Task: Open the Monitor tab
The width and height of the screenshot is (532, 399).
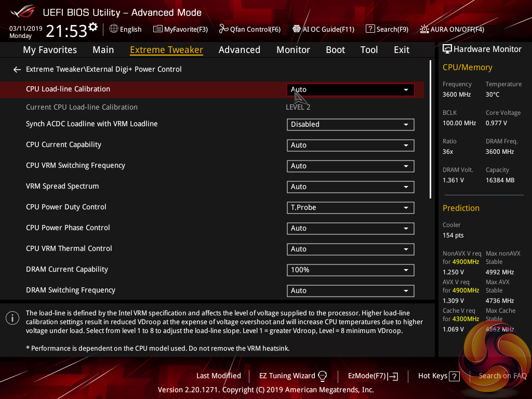Action: tap(293, 50)
